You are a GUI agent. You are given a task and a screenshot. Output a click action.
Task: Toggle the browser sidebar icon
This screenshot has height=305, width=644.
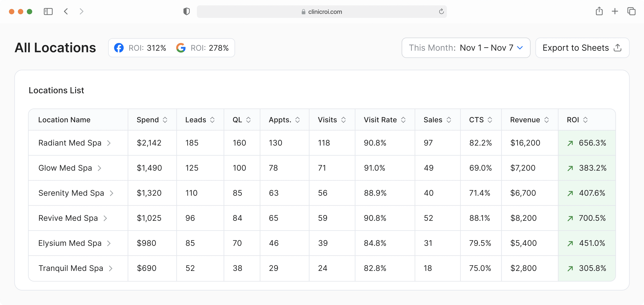(x=48, y=11)
